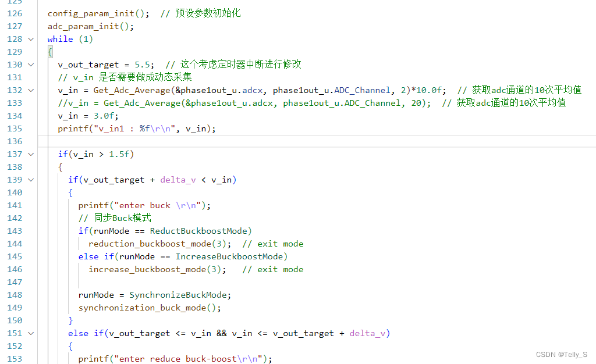Click the 3.0f value on line 134
Screen dimensions: 596x364
104,116
